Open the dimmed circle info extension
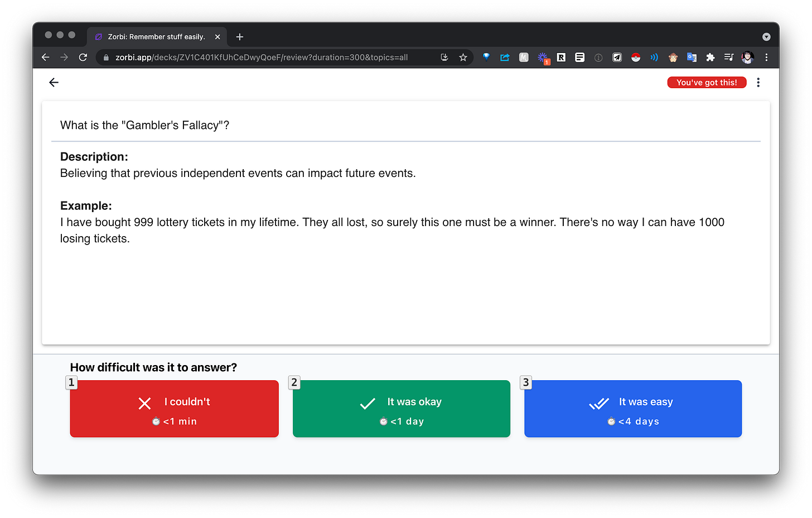The image size is (812, 518). tap(598, 57)
